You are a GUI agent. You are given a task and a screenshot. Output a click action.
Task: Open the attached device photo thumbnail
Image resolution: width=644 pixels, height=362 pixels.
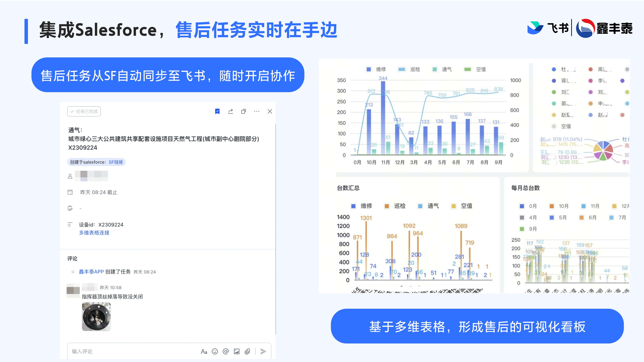[96, 316]
